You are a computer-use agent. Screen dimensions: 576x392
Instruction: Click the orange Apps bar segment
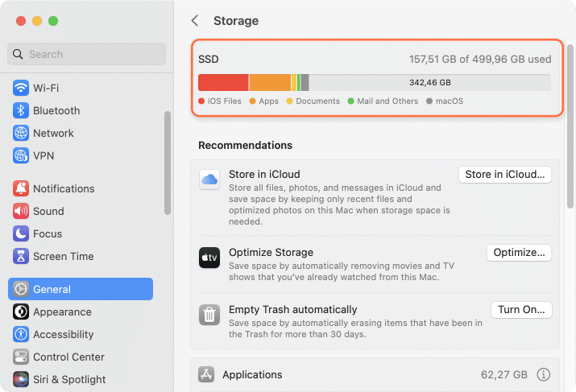(270, 83)
